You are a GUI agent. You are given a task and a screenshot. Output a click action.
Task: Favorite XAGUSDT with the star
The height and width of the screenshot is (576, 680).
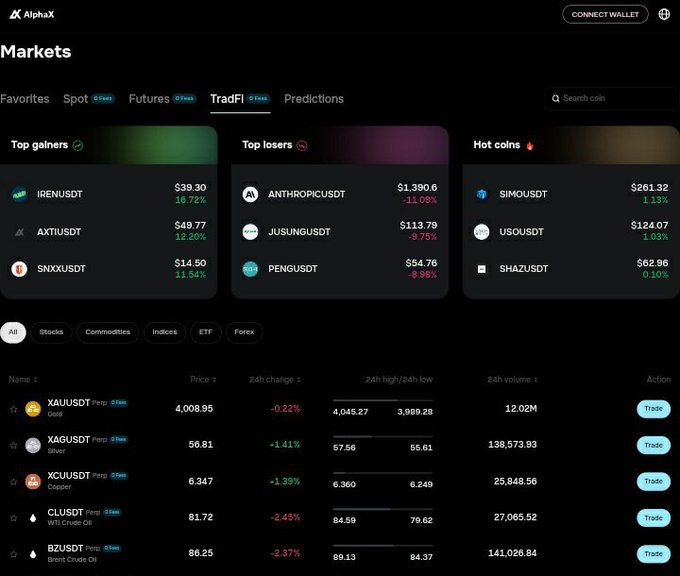[x=13, y=445]
